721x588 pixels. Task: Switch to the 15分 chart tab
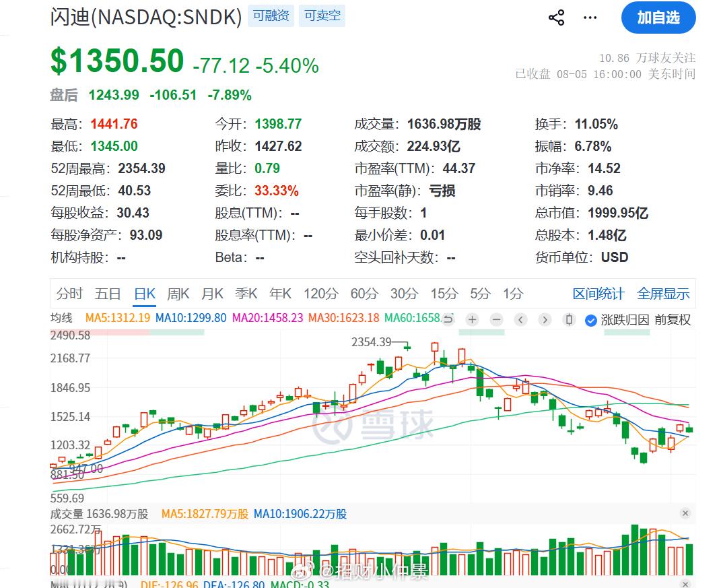[444, 294]
